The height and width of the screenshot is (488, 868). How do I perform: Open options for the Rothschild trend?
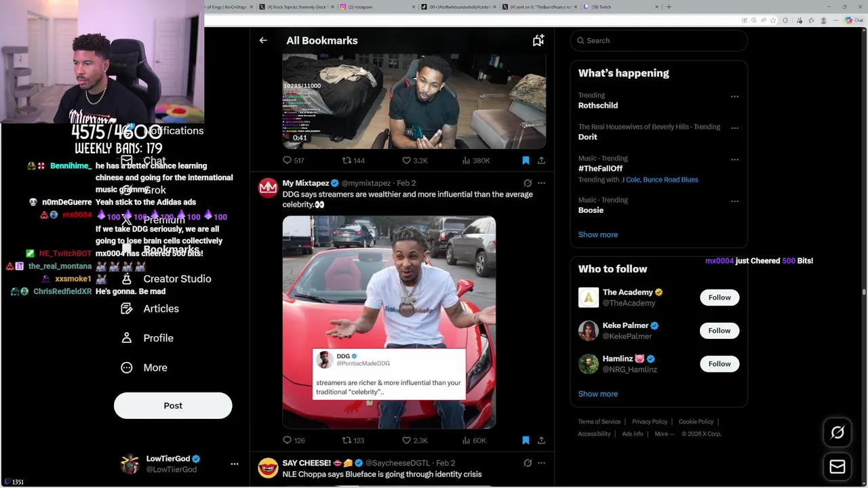tap(734, 97)
